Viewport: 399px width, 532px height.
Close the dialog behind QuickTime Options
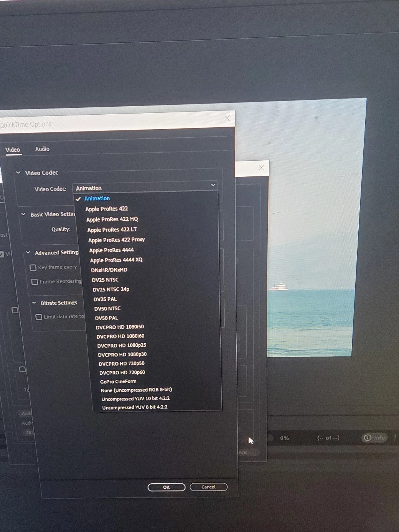(261, 168)
